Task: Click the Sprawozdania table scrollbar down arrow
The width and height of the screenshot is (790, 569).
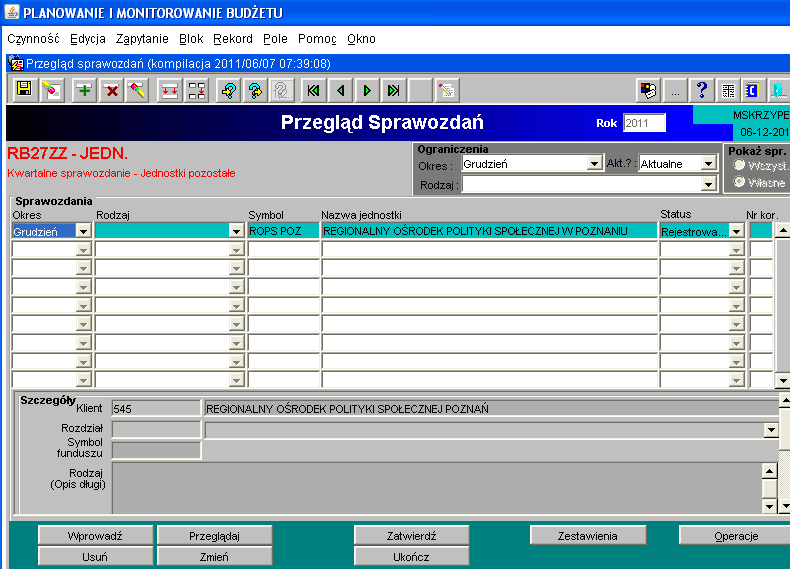Action: click(782, 381)
